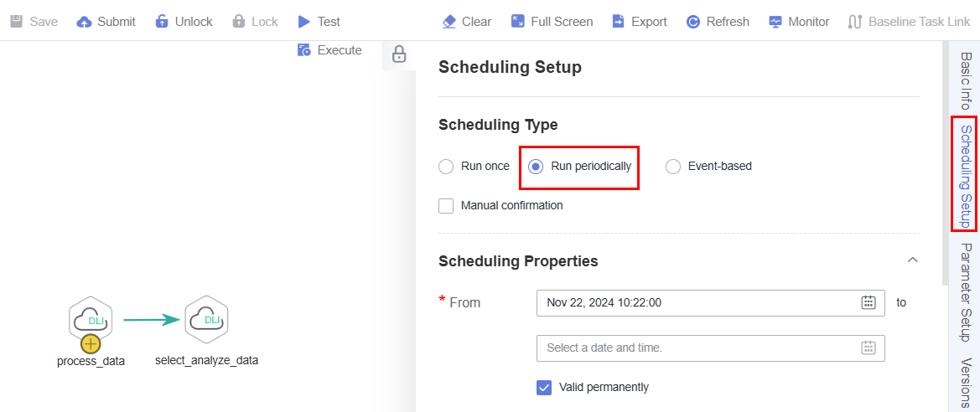
Task: Open the Monitor view
Action: 799,22
